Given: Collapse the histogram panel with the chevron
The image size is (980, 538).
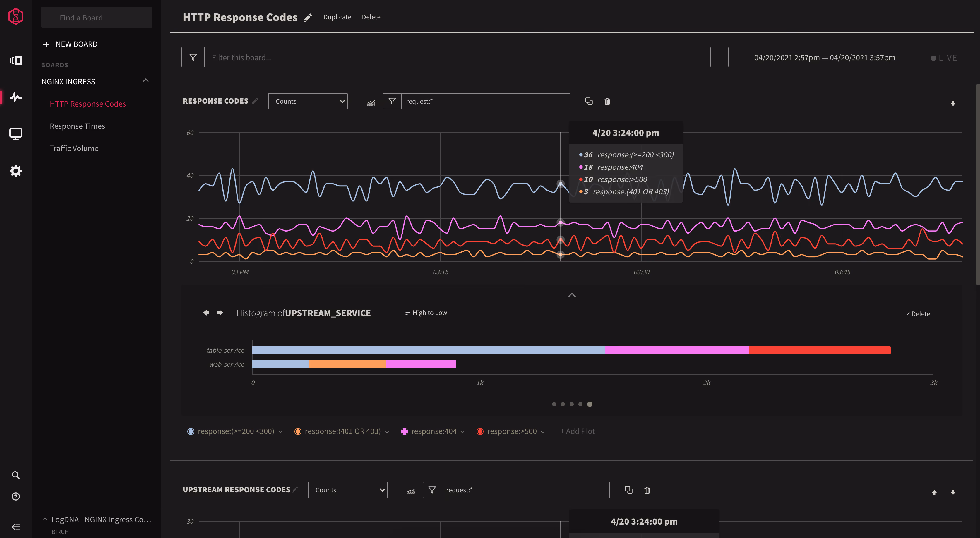Looking at the screenshot, I should [572, 295].
